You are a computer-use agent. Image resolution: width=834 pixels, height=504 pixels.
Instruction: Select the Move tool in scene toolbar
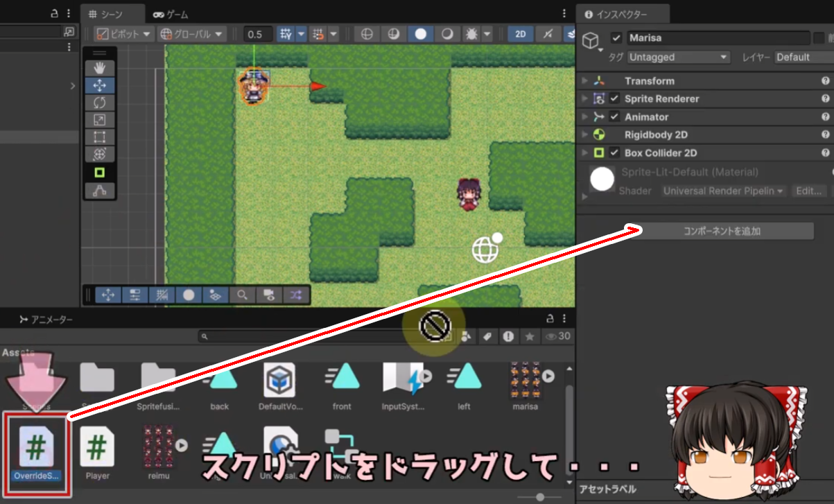99,85
